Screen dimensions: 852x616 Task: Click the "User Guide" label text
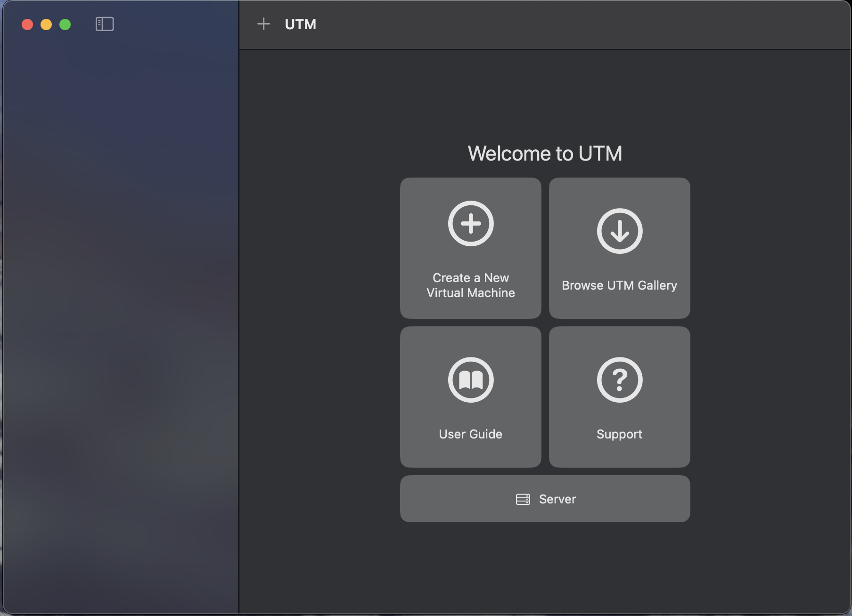point(470,434)
